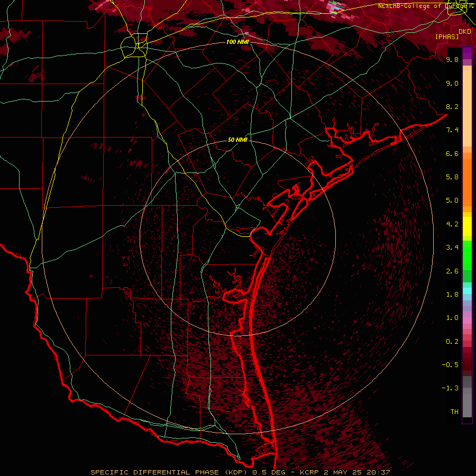The width and height of the screenshot is (476, 476).
Task: Click the "8.2" legend value
Action: [x=452, y=106]
